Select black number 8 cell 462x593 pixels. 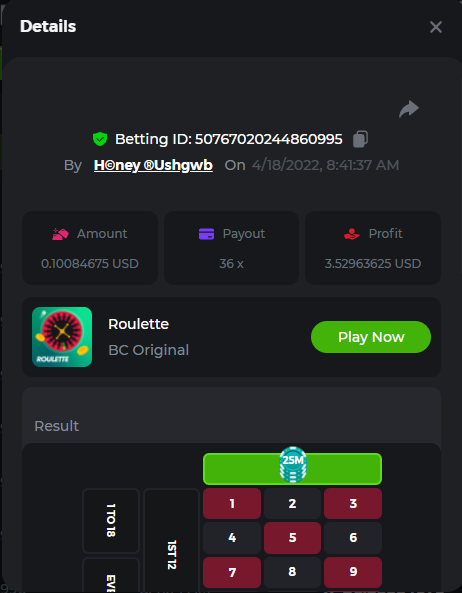(x=292, y=571)
